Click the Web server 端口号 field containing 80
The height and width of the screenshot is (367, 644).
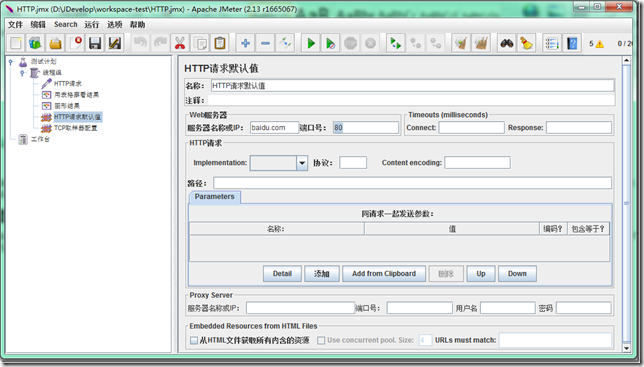[366, 128]
